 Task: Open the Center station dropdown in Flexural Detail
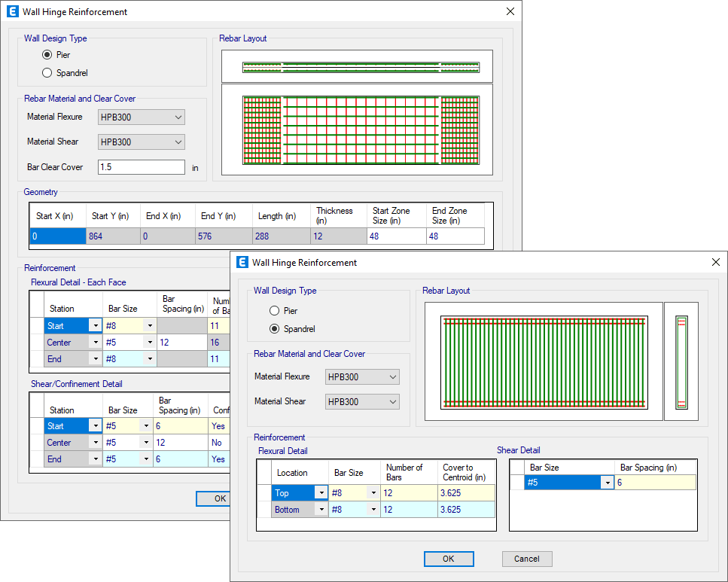[x=95, y=342]
